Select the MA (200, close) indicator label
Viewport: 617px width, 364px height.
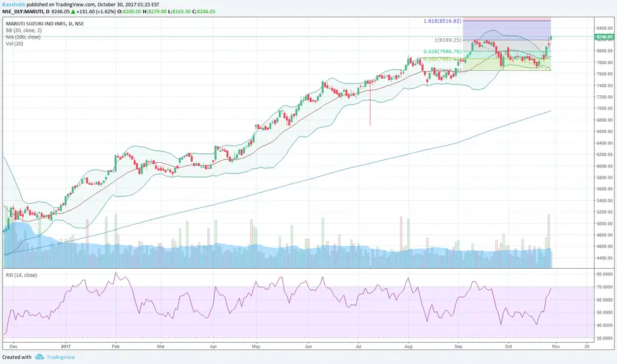pyautogui.click(x=23, y=37)
